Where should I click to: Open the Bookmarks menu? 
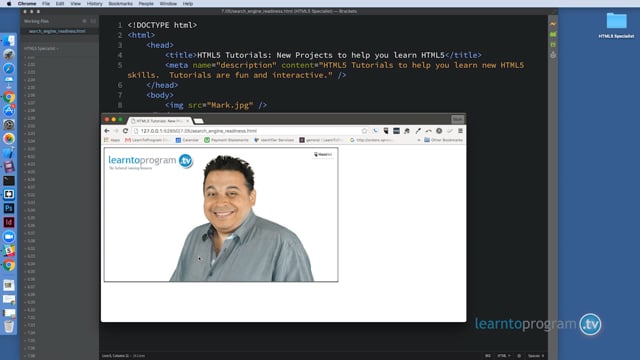point(120,4)
